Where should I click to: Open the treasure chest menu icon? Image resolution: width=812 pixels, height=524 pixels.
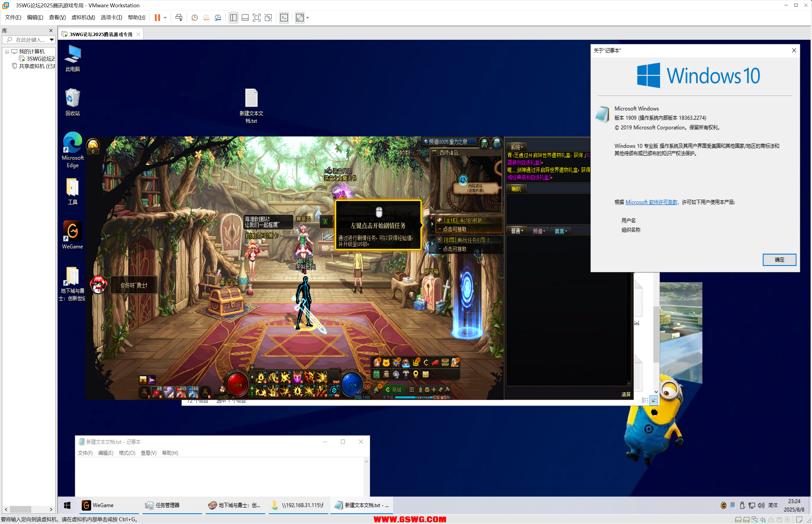click(445, 363)
